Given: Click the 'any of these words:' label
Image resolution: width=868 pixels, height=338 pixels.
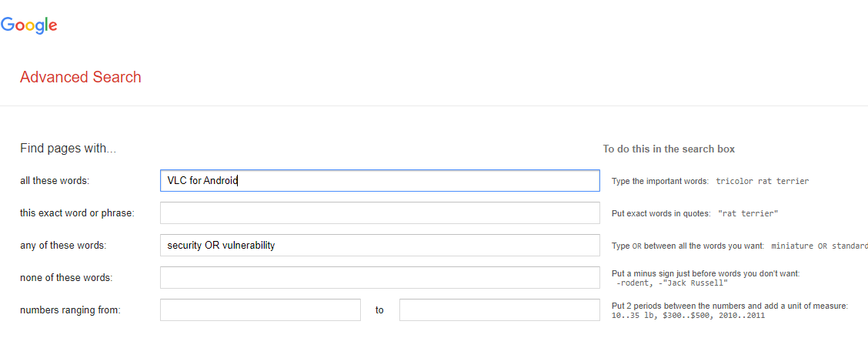Looking at the screenshot, I should [63, 246].
